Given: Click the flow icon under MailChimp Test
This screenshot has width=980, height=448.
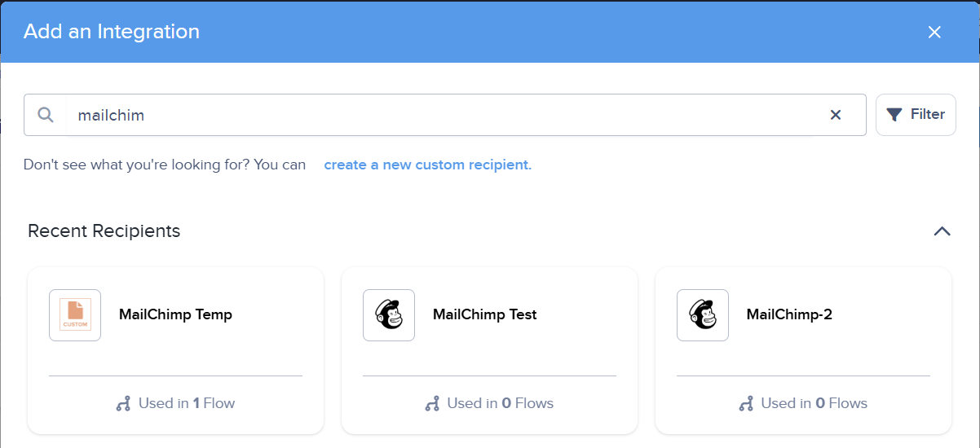Looking at the screenshot, I should pos(432,403).
